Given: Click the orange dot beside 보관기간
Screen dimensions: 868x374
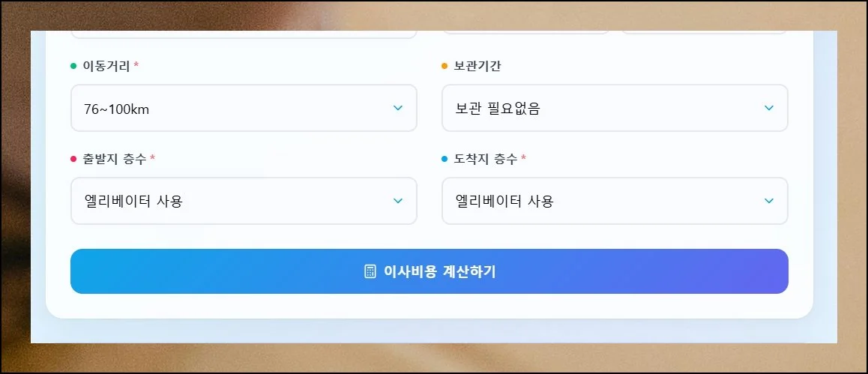Looking at the screenshot, I should [444, 66].
